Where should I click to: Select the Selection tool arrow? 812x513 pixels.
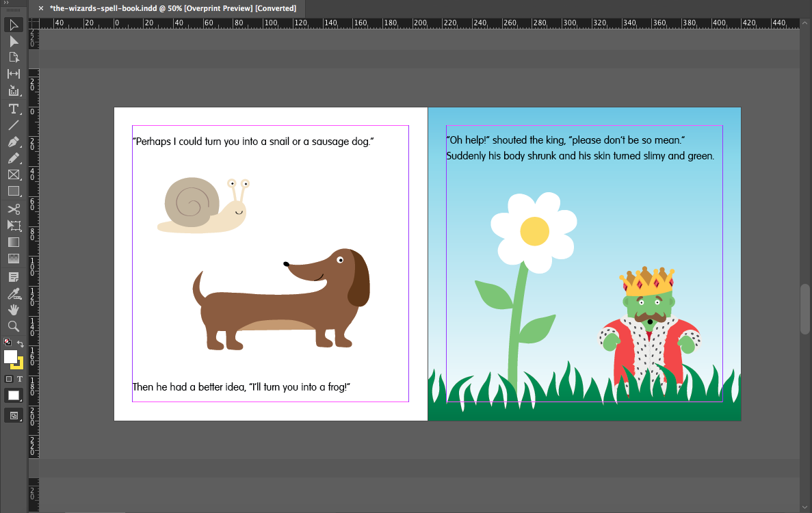[x=14, y=25]
